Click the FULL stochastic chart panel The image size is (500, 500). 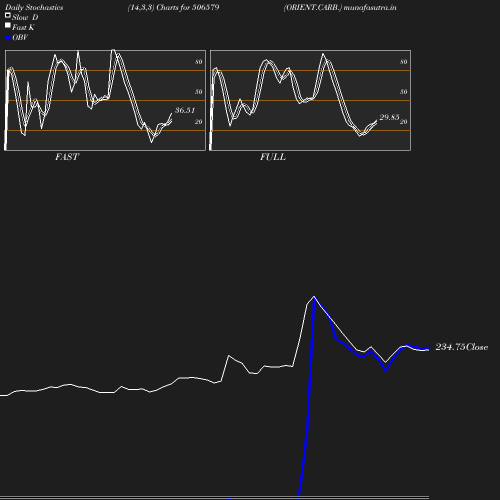[x=310, y=100]
